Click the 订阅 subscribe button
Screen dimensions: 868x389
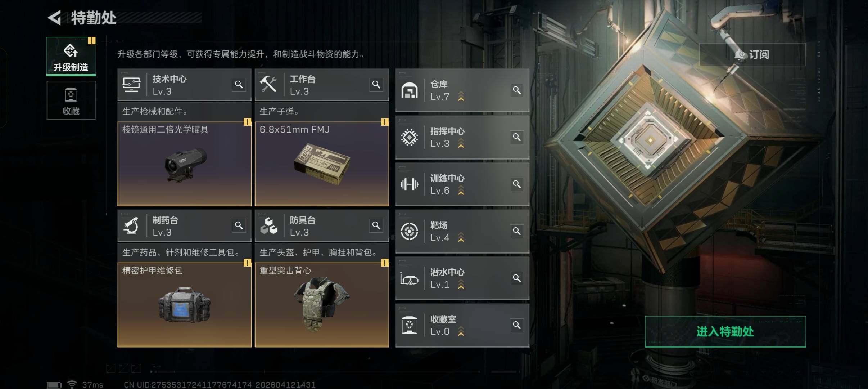pos(752,55)
